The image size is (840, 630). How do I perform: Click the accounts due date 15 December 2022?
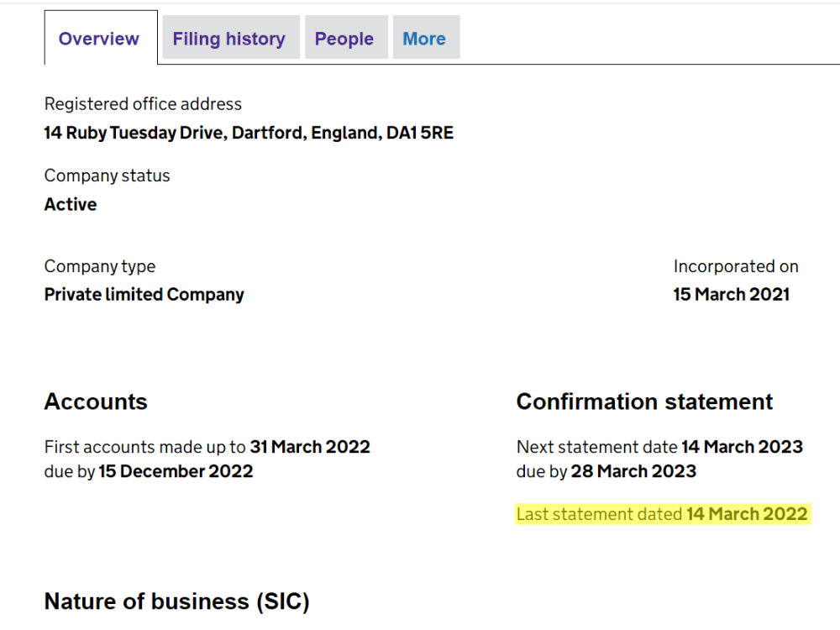click(176, 471)
